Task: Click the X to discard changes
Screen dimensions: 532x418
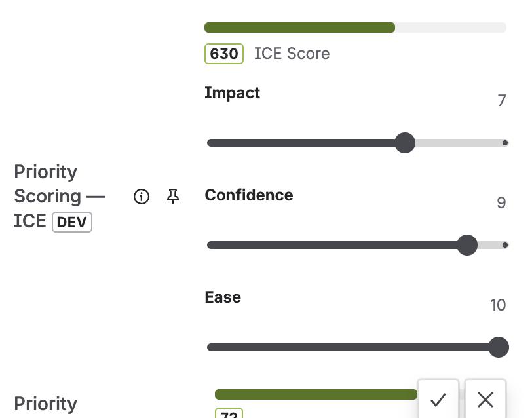Action: point(485,399)
